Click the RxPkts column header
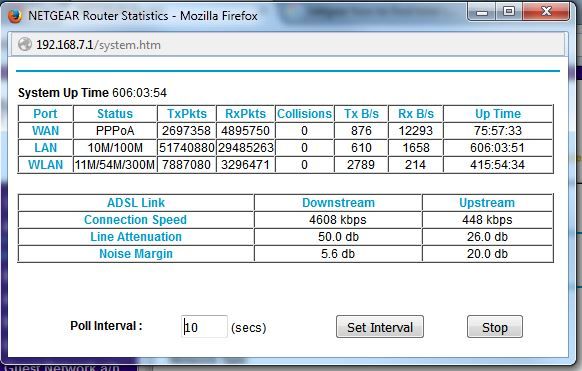This screenshot has height=371, width=582. 245,114
